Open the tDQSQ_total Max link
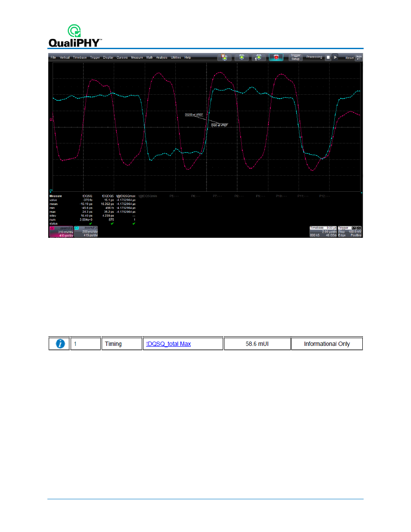The width and height of the screenshot is (411, 532). pyautogui.click(x=168, y=344)
